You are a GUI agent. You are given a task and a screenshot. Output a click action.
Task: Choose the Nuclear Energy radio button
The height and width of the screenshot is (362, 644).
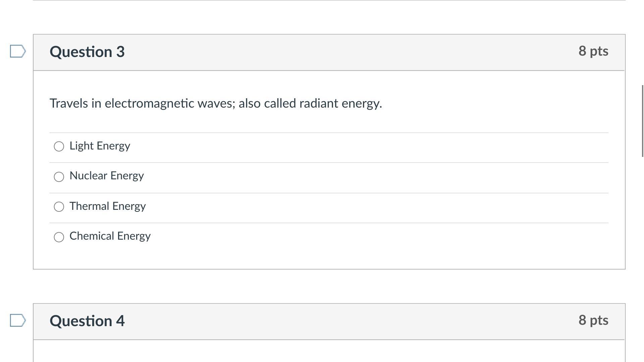(59, 177)
